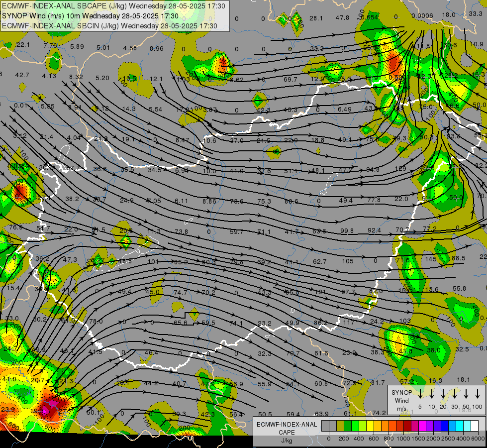Click the map value '8.96'
The image size is (487, 448).
point(157,48)
